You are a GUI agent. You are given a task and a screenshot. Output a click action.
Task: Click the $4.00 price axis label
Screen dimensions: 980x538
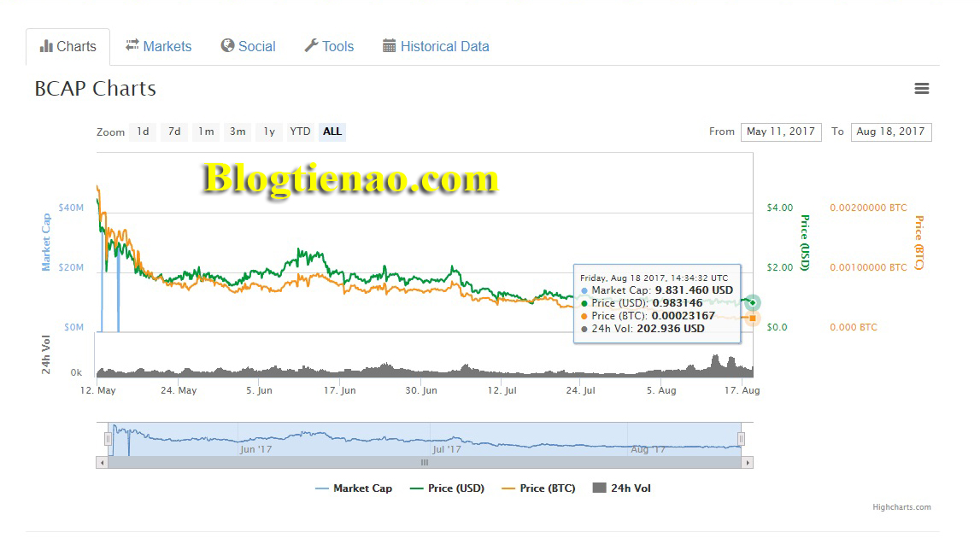780,208
